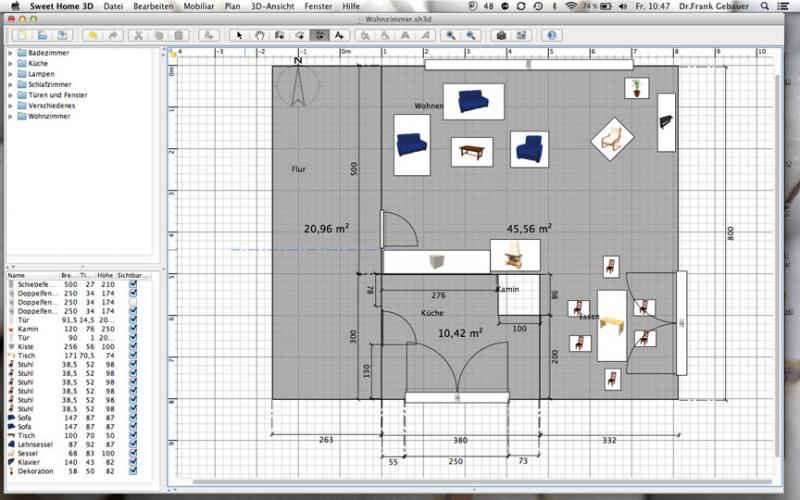This screenshot has height=500, width=800.
Task: Click the Cut scissors icon
Action: click(138, 35)
